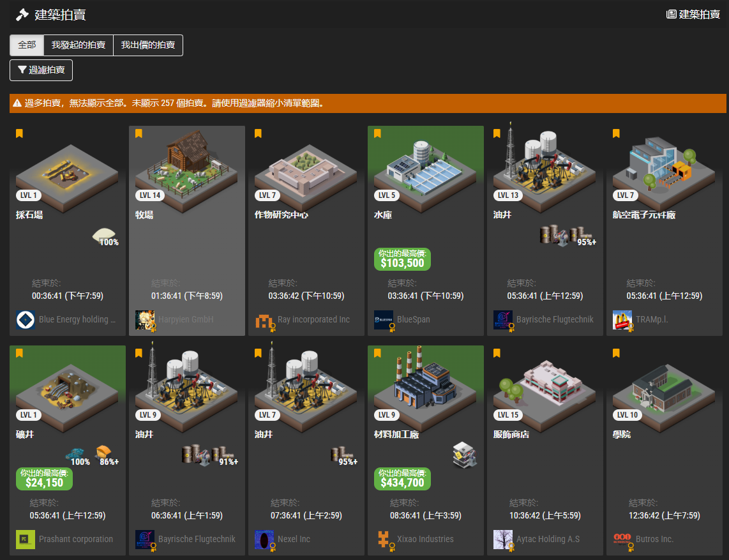Open the 過濾拍賣 filter dropdown
Viewport: 729px width, 560px height.
pos(41,70)
